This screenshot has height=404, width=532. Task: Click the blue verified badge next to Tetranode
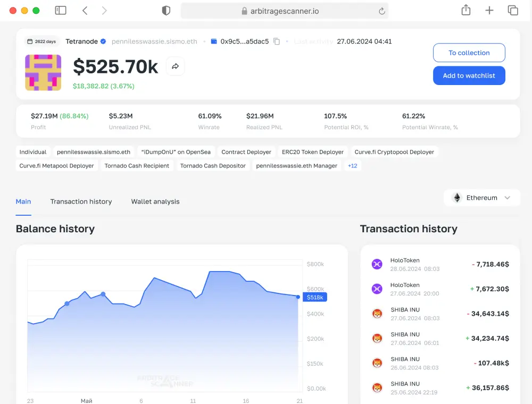pyautogui.click(x=103, y=41)
